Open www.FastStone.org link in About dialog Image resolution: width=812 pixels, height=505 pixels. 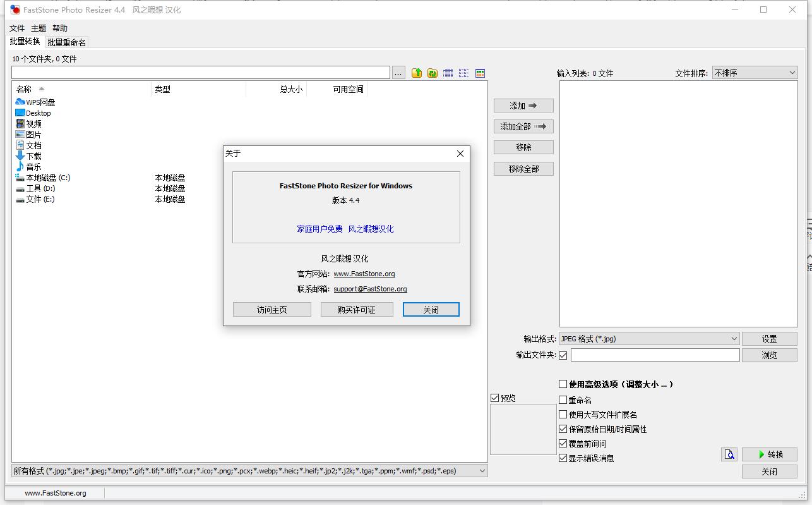(x=364, y=274)
